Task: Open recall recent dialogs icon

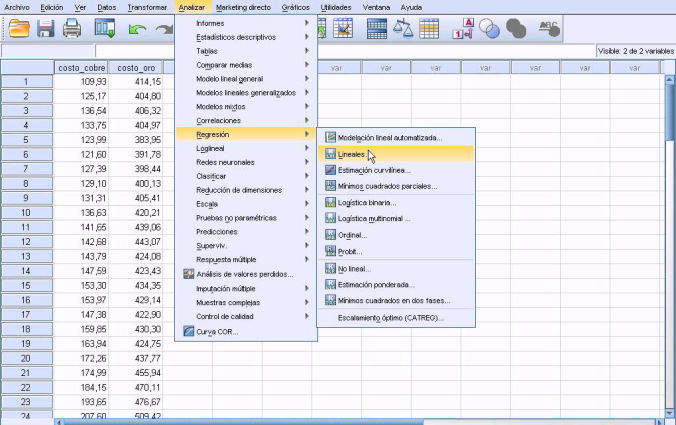Action: 105,29
